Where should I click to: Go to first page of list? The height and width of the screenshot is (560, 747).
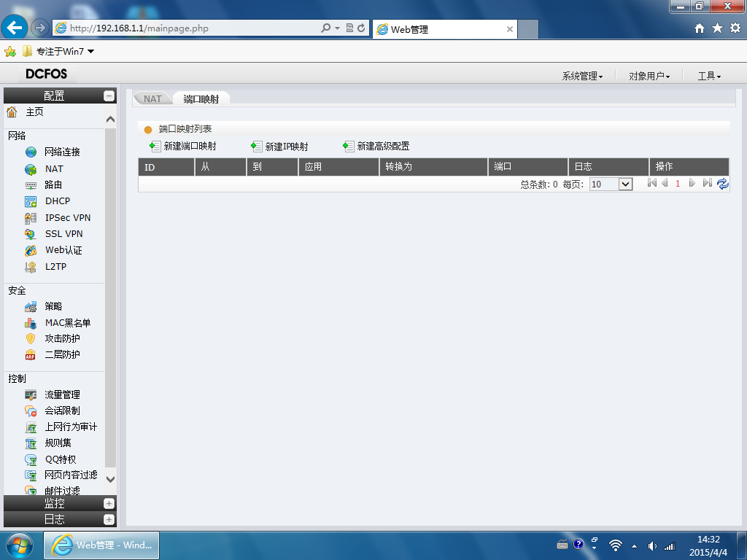click(x=652, y=183)
